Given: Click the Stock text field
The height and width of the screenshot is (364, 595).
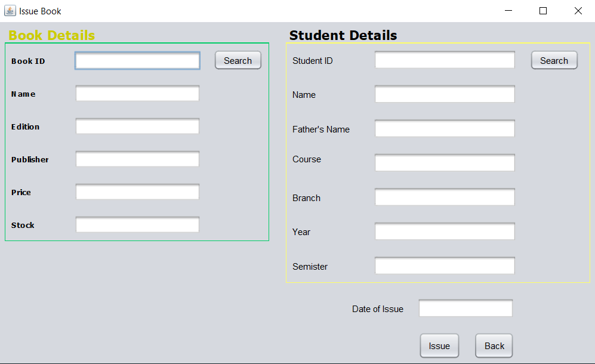Looking at the screenshot, I should pos(137,225).
